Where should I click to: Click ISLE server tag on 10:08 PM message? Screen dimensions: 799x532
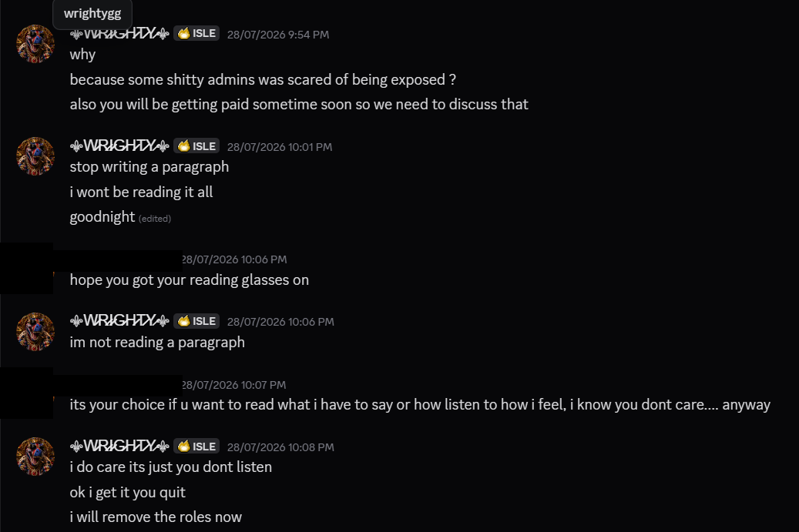(196, 447)
